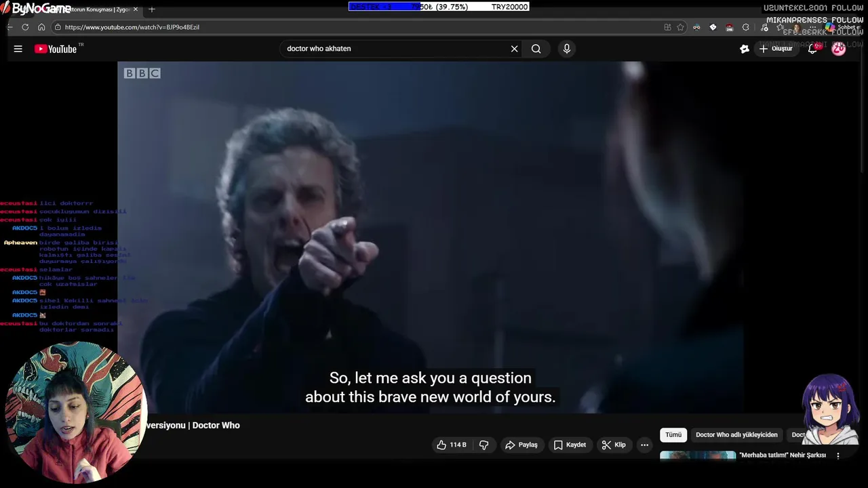Click the browser home icon
Viewport: 868px width, 488px height.
pos(41,27)
